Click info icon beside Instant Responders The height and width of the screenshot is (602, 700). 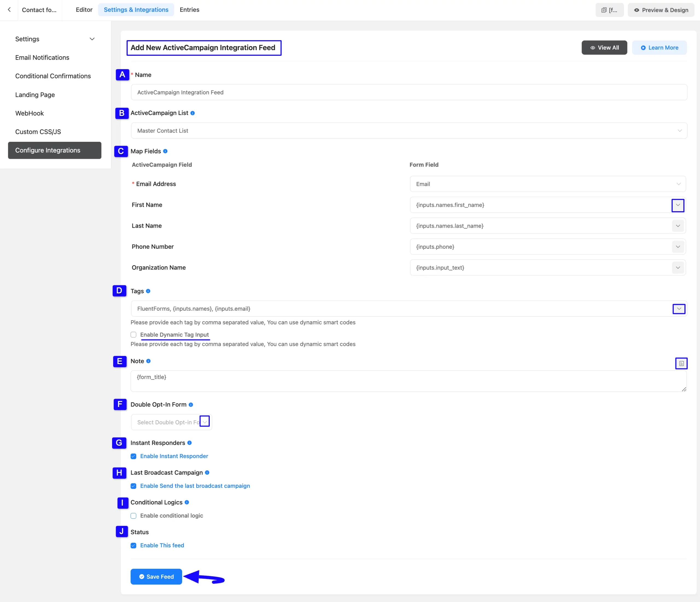pos(189,443)
